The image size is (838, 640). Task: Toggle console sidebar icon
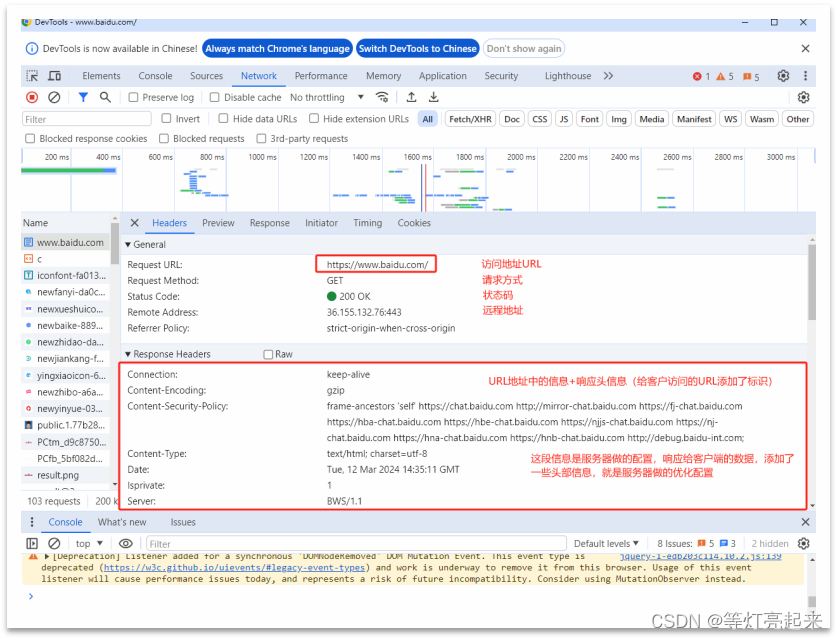click(32, 544)
